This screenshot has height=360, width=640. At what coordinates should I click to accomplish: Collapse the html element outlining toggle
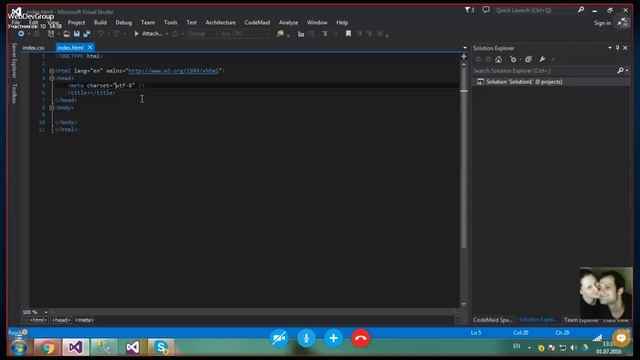pos(52,71)
